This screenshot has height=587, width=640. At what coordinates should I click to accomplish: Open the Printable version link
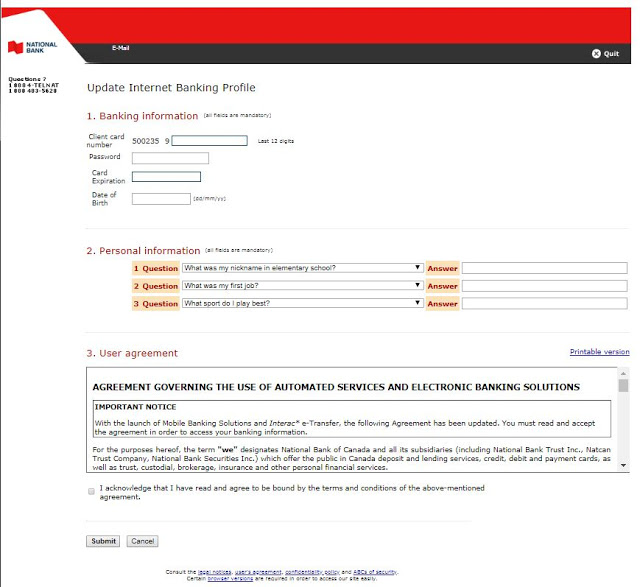pos(600,351)
